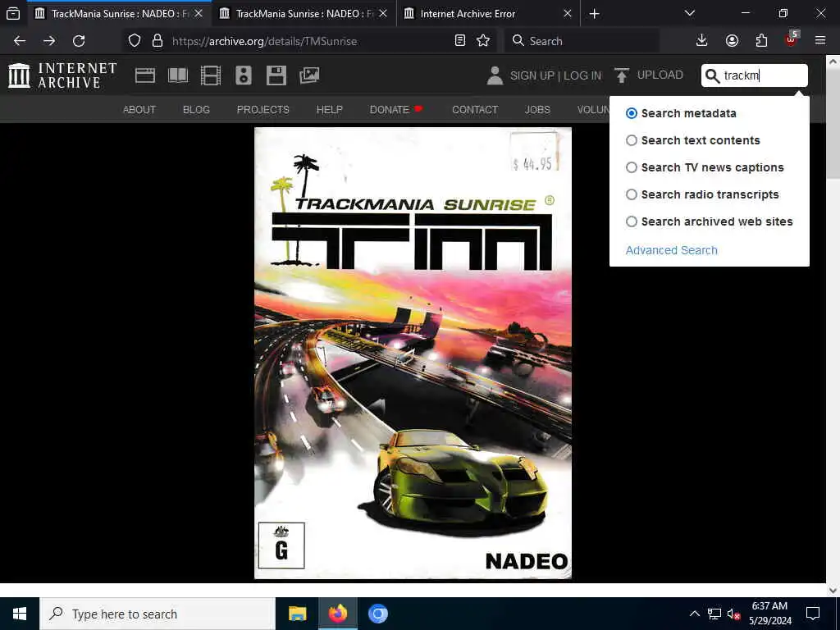Open the Software floppy disk icon

click(276, 75)
